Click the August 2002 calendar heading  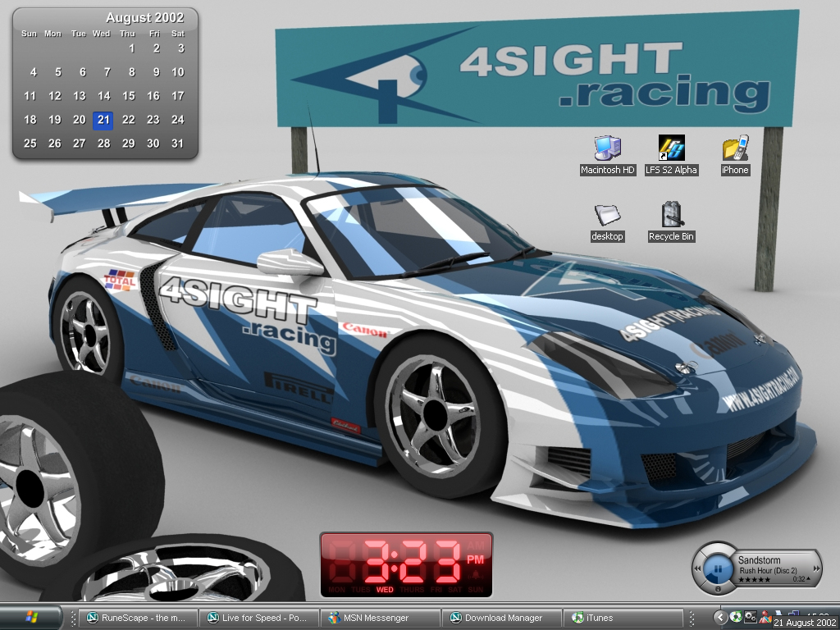(x=144, y=18)
